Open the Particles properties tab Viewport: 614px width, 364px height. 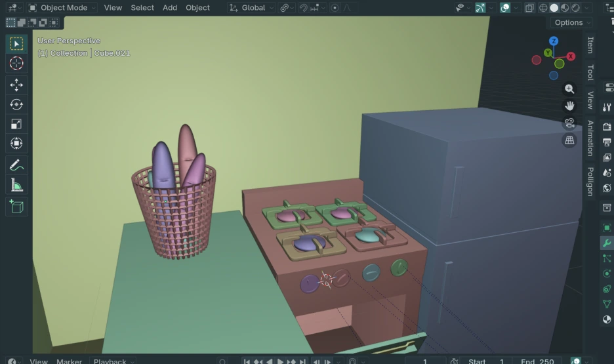pyautogui.click(x=607, y=258)
